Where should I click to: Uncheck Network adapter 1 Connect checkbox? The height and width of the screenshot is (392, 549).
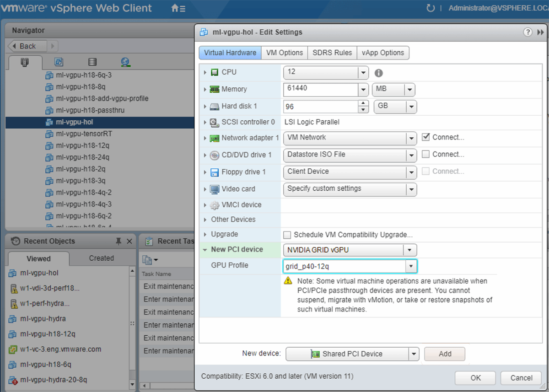click(x=425, y=137)
